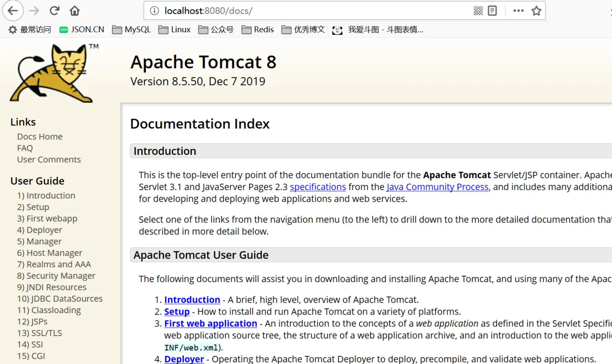Go to 9) JNDI Resources guide

pos(52,287)
